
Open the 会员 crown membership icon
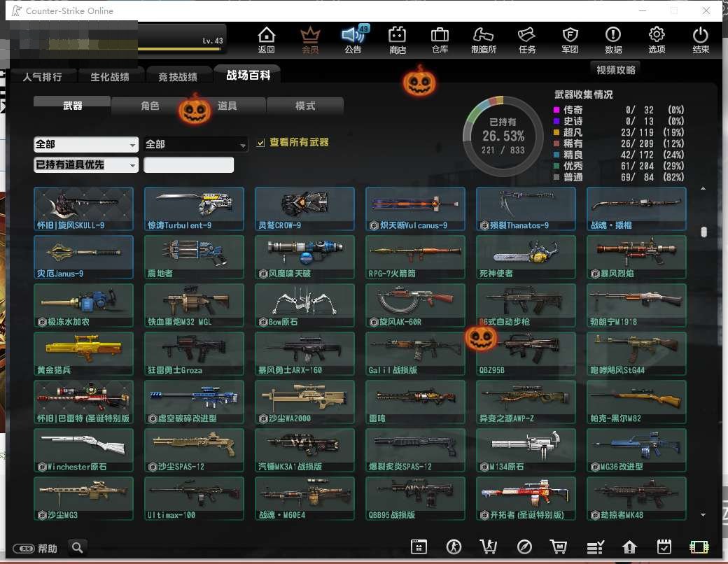310,40
